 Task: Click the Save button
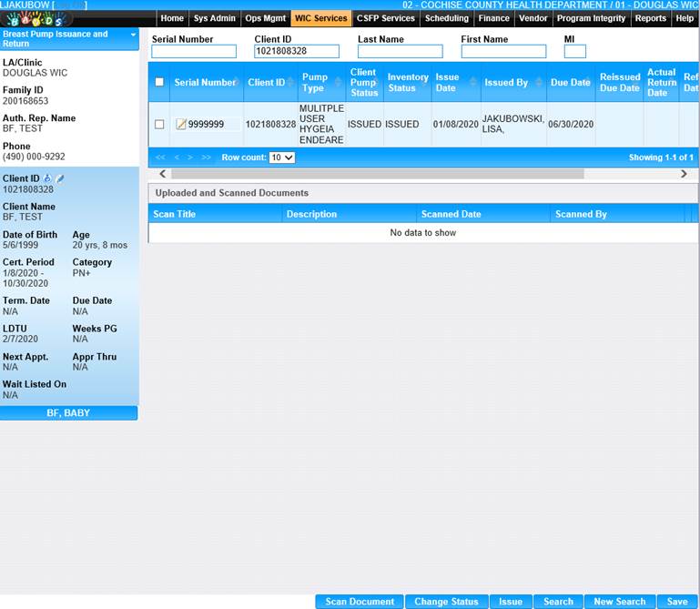(677, 602)
